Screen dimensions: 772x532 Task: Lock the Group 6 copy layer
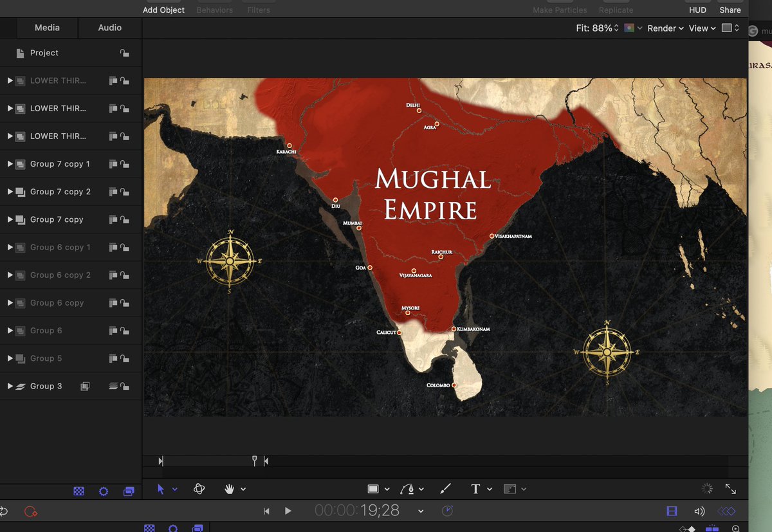pos(125,303)
